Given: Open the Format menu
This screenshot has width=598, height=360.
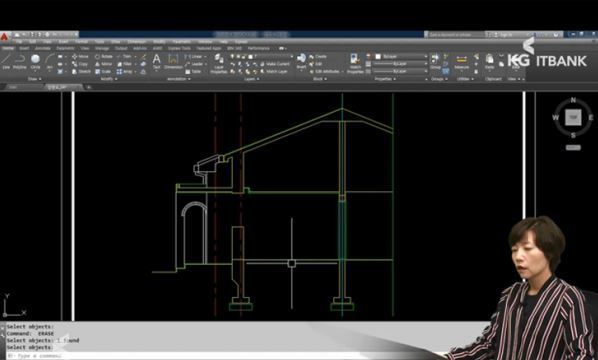Looking at the screenshot, I should click(x=81, y=42).
